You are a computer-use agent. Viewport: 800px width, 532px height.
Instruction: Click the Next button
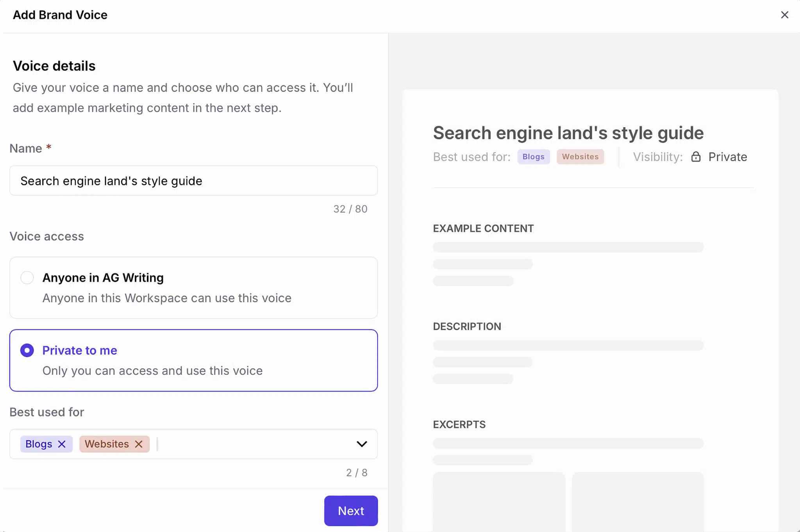pos(351,511)
